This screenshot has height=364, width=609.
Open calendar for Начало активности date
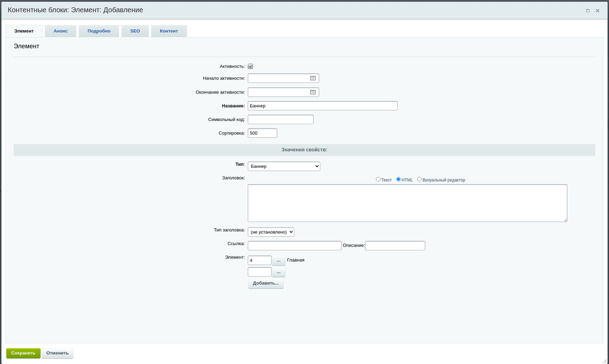tap(313, 78)
